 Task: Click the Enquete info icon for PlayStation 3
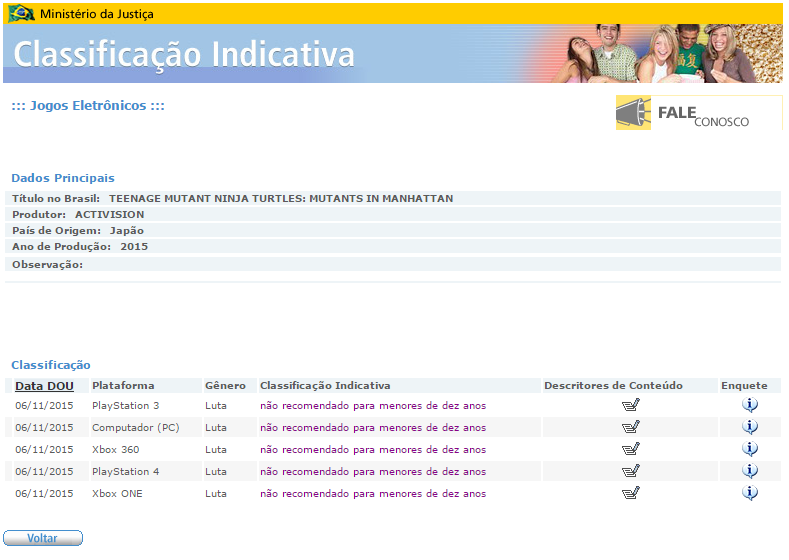pos(750,405)
